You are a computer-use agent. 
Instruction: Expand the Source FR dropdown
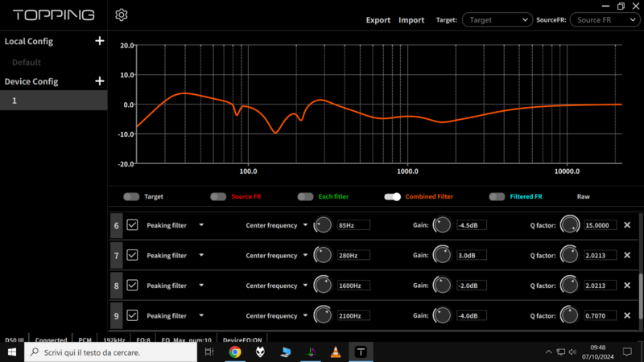[x=604, y=20]
